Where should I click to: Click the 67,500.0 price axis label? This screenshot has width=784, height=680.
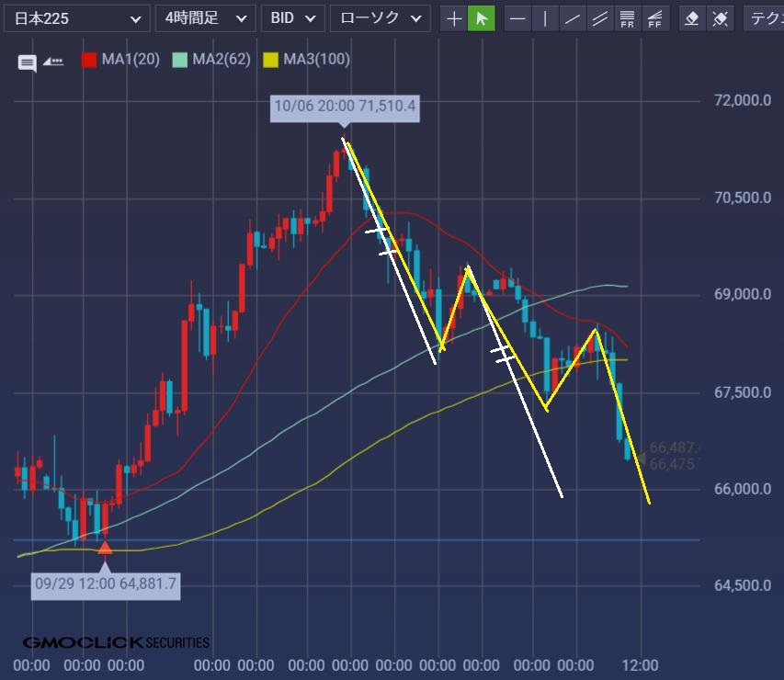(x=743, y=392)
